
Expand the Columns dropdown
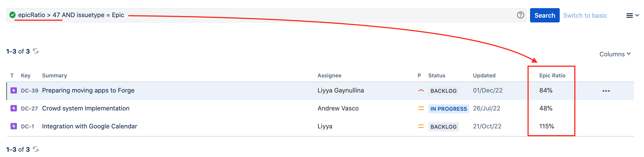tap(615, 54)
